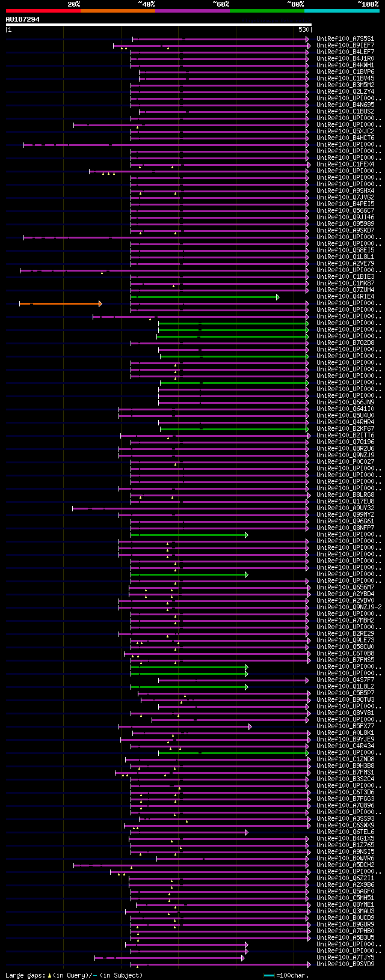Select the UniRef100_C1MK87 label

pos(345,284)
